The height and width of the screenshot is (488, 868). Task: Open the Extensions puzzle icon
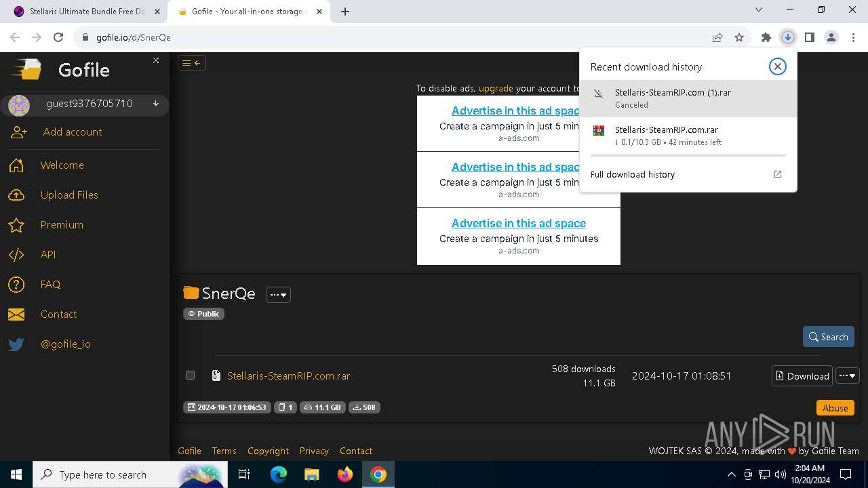point(766,37)
